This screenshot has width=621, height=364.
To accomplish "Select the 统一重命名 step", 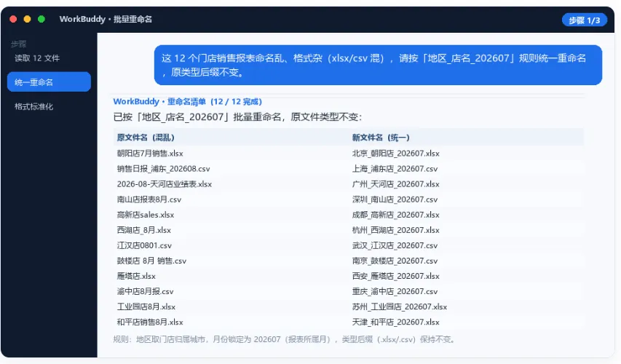I will (49, 82).
